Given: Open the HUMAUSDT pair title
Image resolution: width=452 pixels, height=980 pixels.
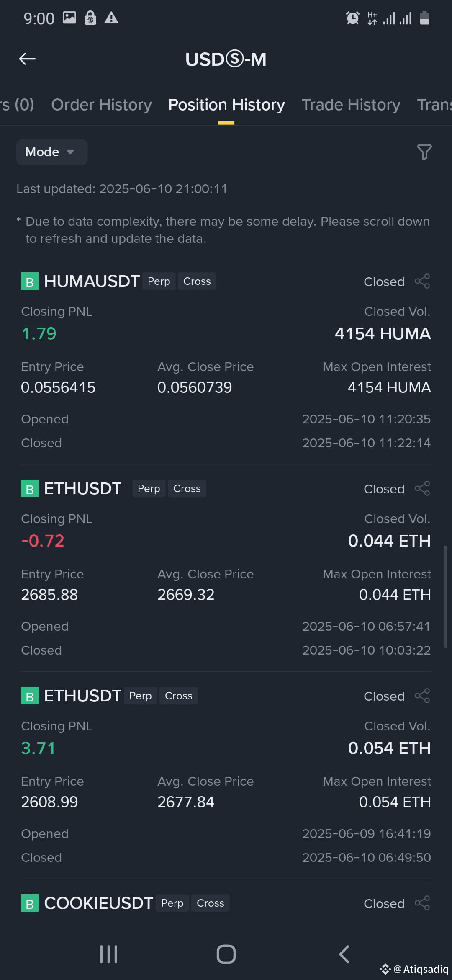Looking at the screenshot, I should point(92,281).
